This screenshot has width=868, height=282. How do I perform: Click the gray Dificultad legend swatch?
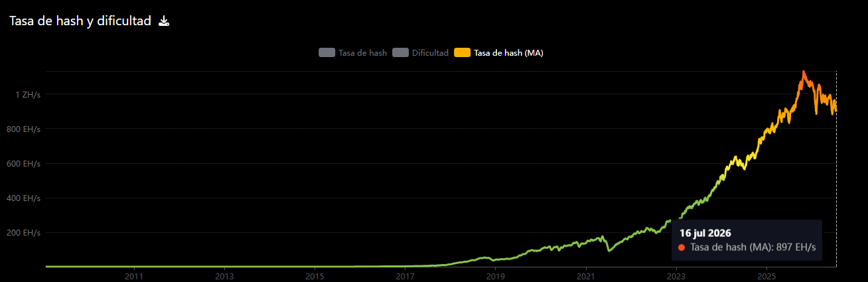[400, 52]
